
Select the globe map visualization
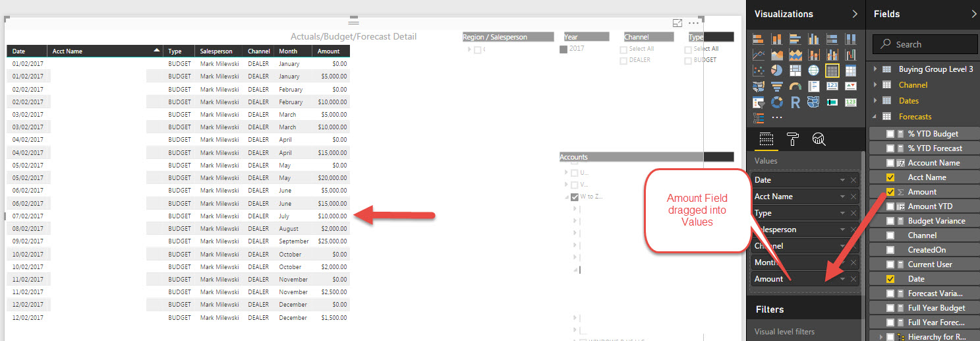(x=814, y=71)
